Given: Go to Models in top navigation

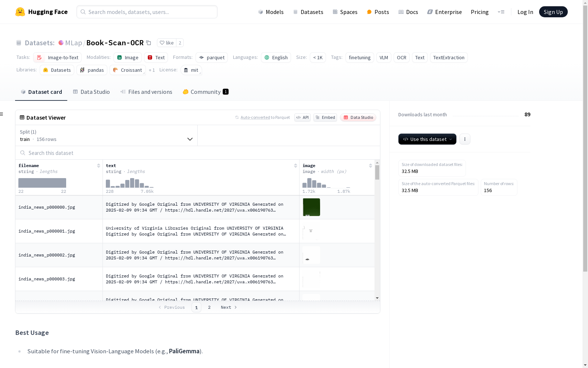Looking at the screenshot, I should click(x=271, y=12).
